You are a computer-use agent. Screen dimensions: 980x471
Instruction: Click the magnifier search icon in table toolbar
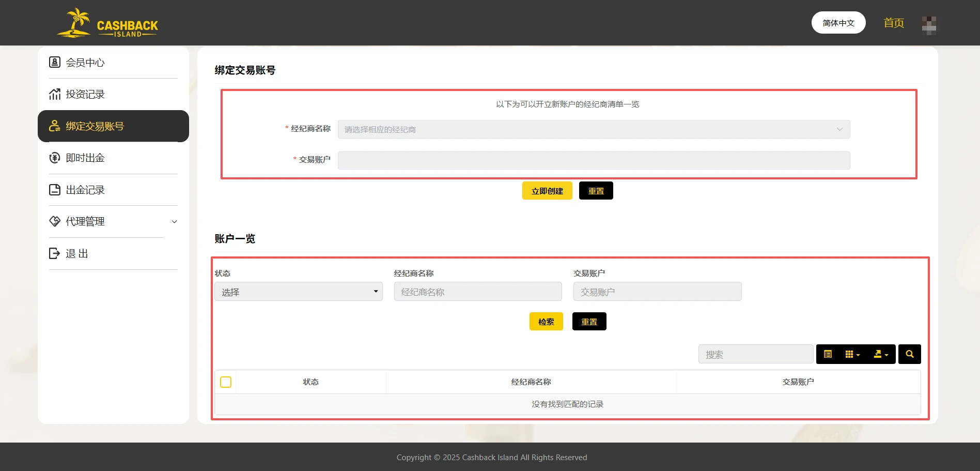[910, 354]
